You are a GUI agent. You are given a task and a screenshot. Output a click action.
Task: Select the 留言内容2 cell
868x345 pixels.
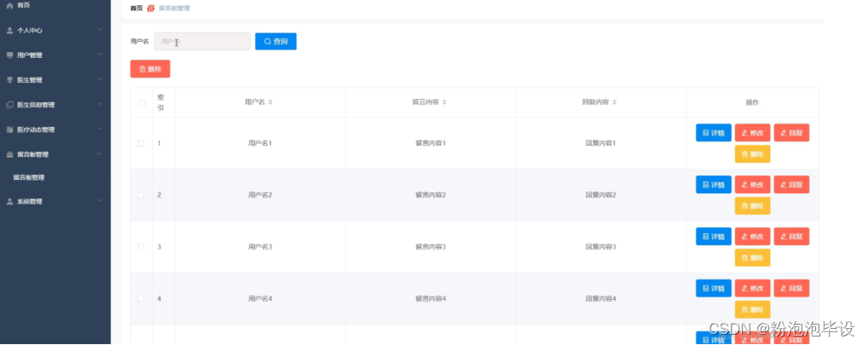[431, 195]
